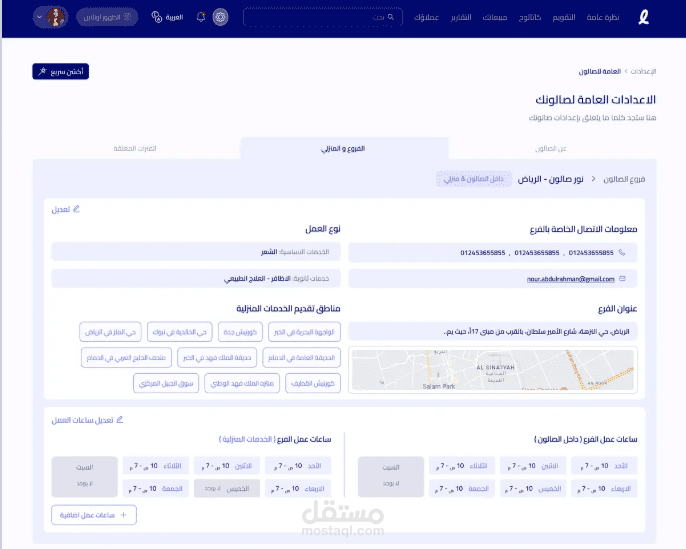Click the magic wand icon in أكشن سريع
The width and height of the screenshot is (686, 549).
pyautogui.click(x=42, y=71)
